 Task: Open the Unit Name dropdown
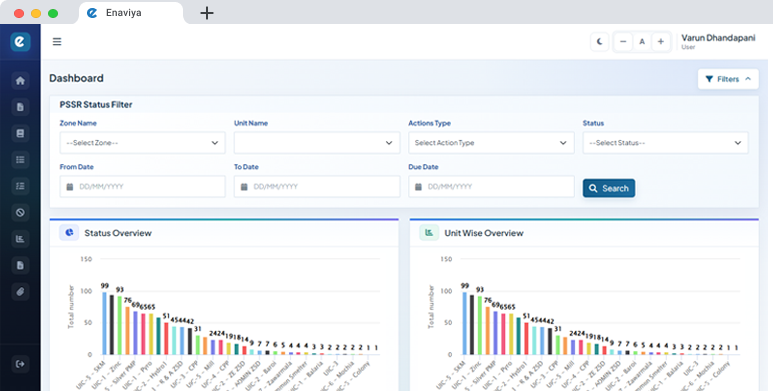tap(317, 143)
